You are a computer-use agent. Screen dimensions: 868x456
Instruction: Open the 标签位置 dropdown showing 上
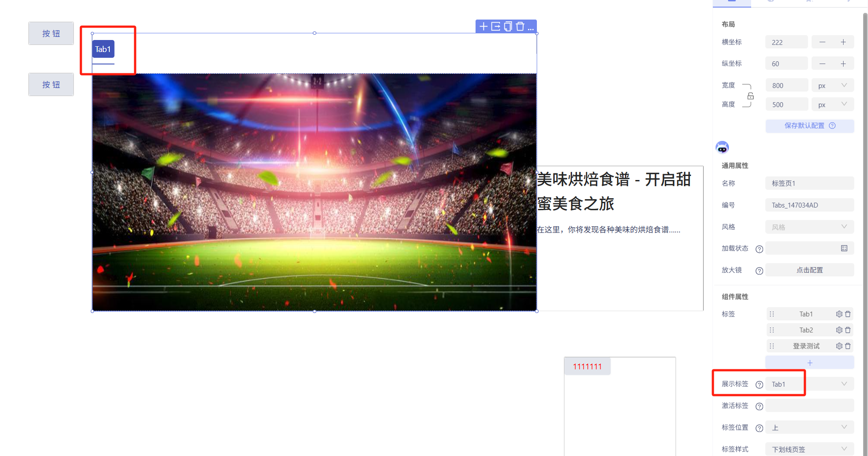tap(810, 427)
